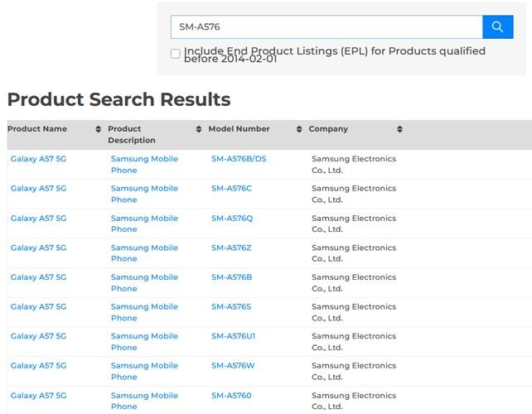Viewport: 532px width, 414px height.
Task: Open Galaxy A57 5G for SM-A576U1 row
Action: point(38,336)
